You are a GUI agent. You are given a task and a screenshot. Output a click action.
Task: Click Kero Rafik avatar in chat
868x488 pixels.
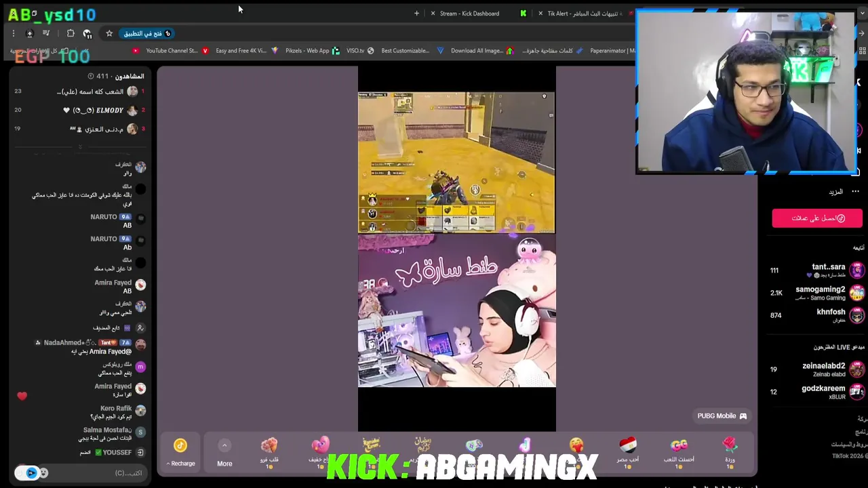(140, 411)
